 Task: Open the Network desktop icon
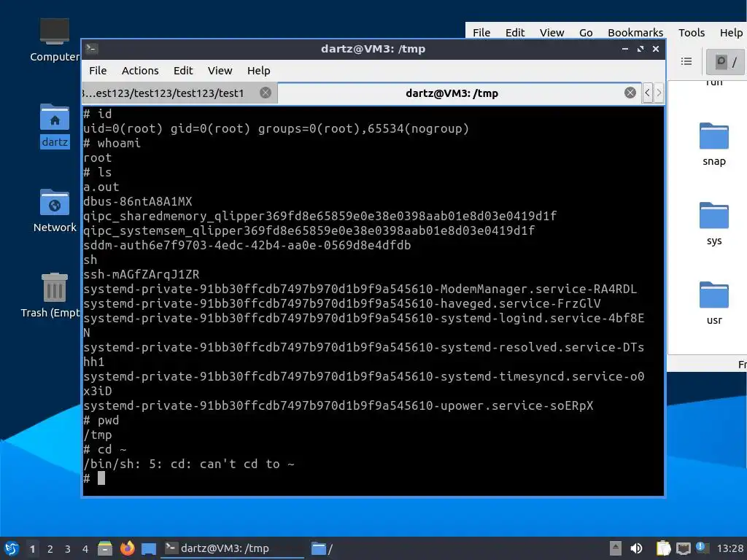(x=54, y=211)
